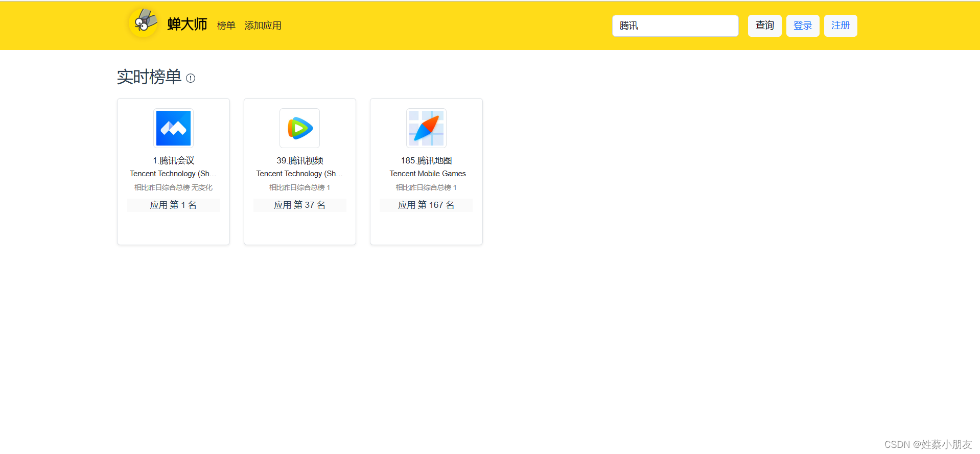Open the 榜单 menu item
The width and height of the screenshot is (980, 454).
[226, 26]
